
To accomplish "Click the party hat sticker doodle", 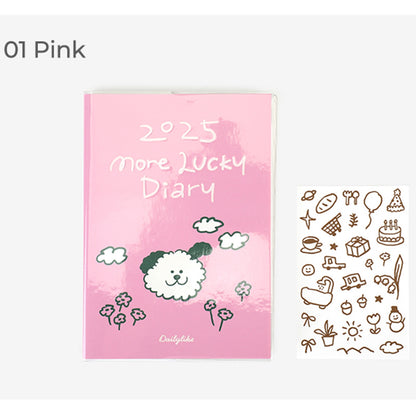I will (396, 200).
